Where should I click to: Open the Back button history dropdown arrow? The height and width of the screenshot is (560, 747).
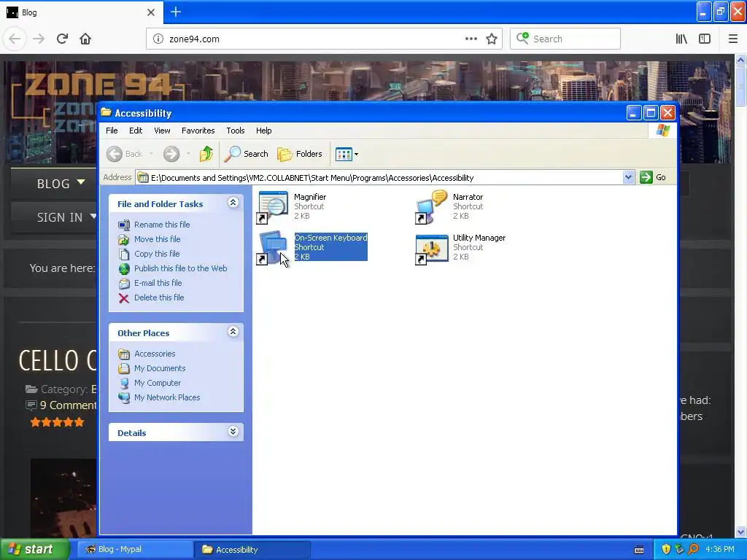152,154
